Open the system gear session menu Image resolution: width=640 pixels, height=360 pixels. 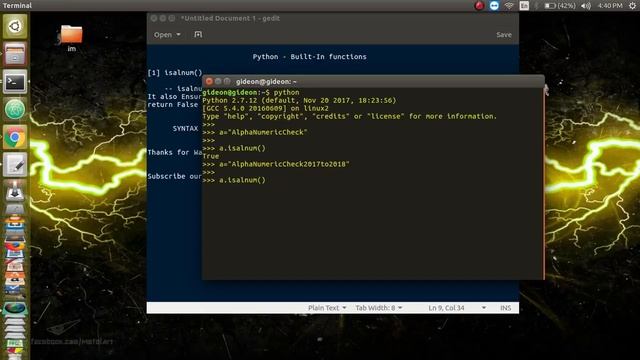632,6
